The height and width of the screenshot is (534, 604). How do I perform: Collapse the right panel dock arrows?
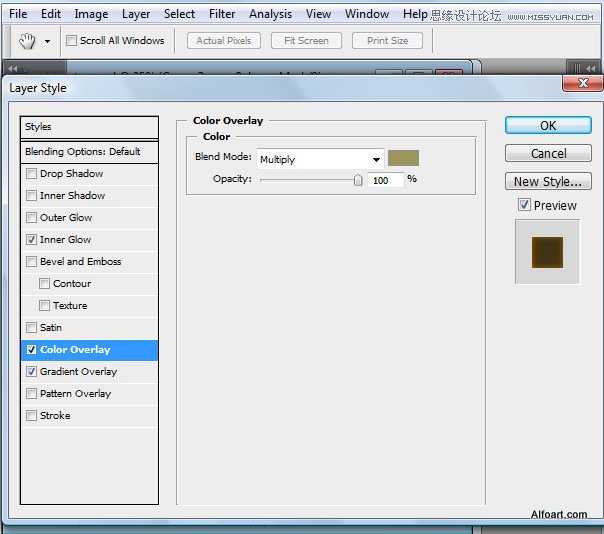[x=591, y=69]
